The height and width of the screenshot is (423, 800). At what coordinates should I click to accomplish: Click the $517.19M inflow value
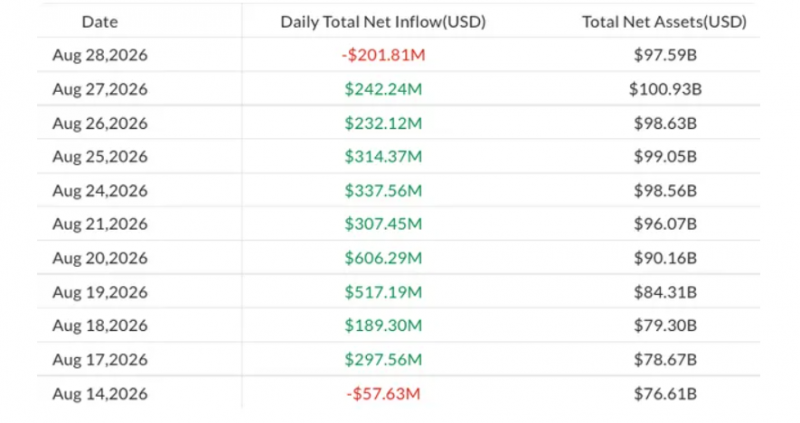[x=383, y=292]
